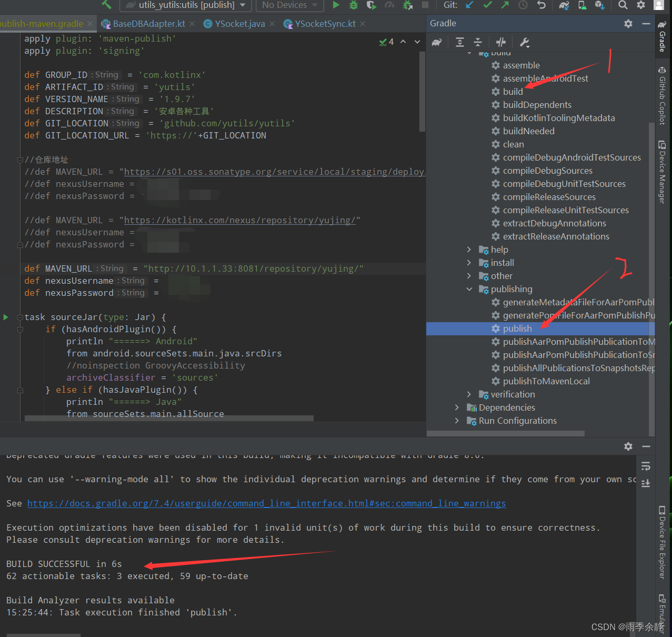The width and height of the screenshot is (672, 637).
Task: Click run gutter arrow beside task sourceJar
Action: click(x=6, y=317)
